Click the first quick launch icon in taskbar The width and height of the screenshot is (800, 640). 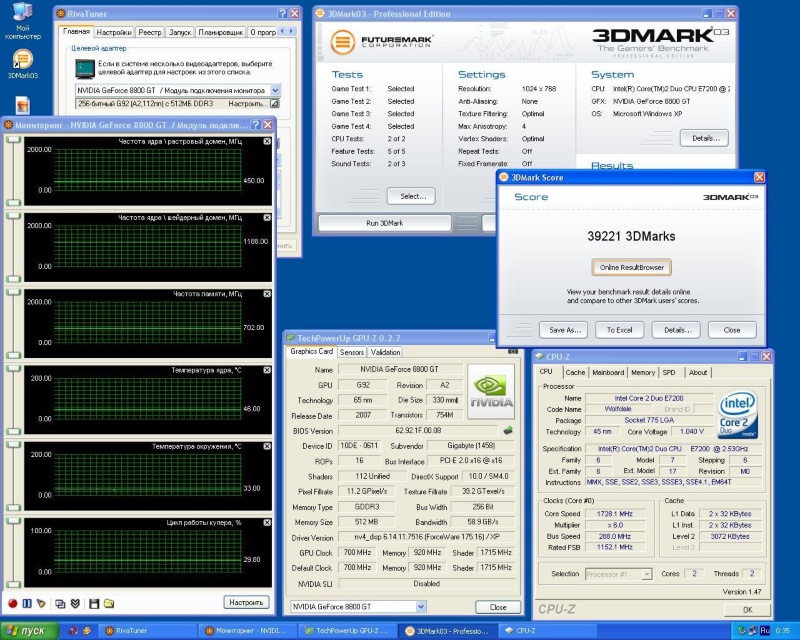(73, 631)
